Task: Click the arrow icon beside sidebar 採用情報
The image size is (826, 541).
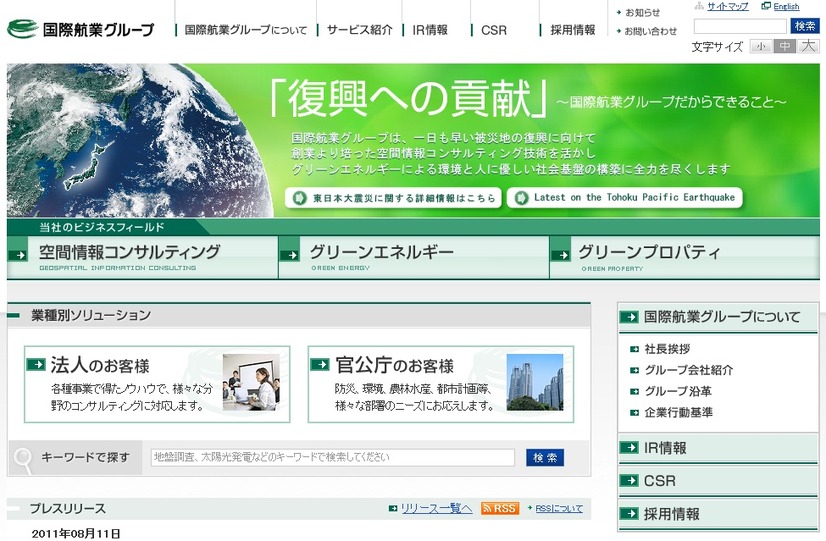Action: 629,514
